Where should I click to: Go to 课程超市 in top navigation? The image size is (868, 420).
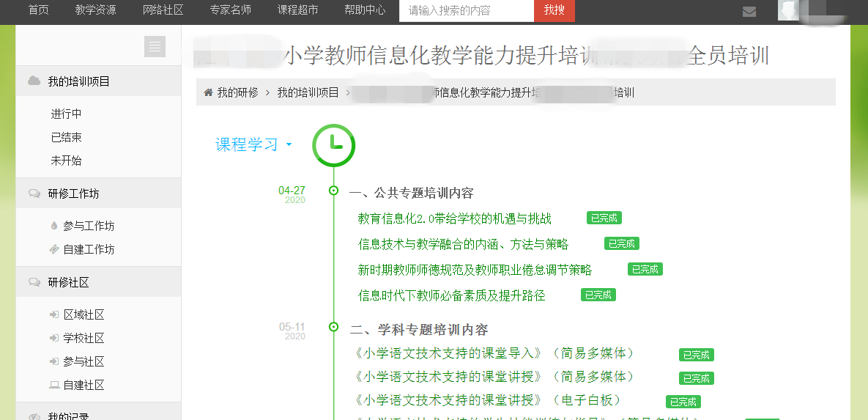tap(297, 10)
